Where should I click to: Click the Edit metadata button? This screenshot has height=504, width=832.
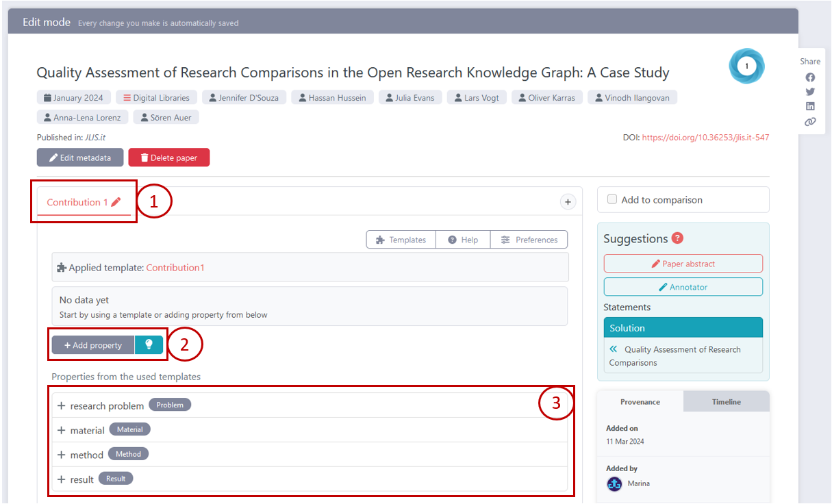(80, 157)
